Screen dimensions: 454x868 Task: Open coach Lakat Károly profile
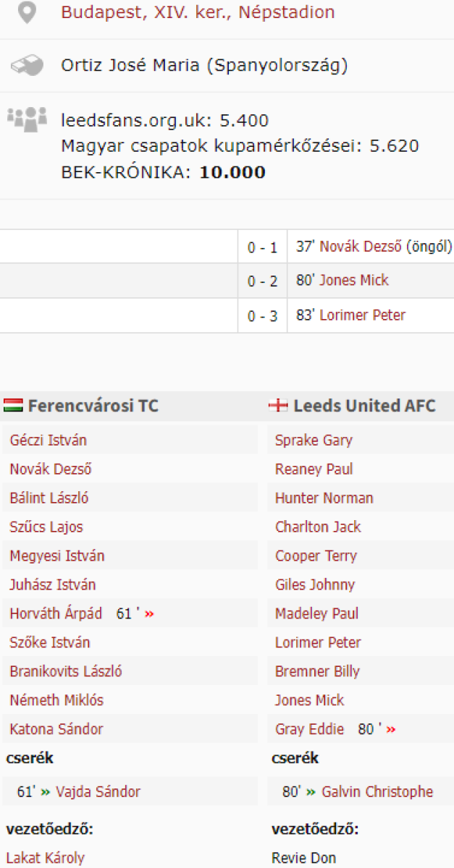click(46, 859)
